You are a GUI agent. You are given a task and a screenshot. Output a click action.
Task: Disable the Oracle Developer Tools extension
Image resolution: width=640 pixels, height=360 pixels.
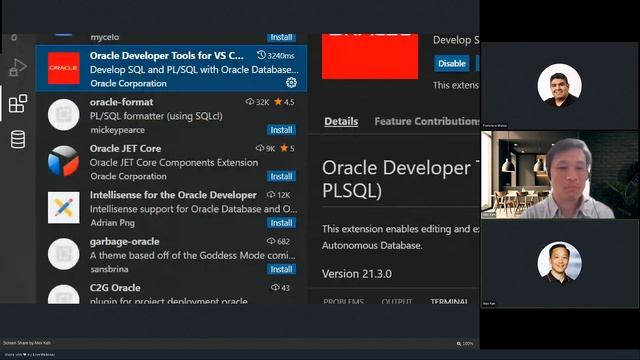click(x=451, y=64)
